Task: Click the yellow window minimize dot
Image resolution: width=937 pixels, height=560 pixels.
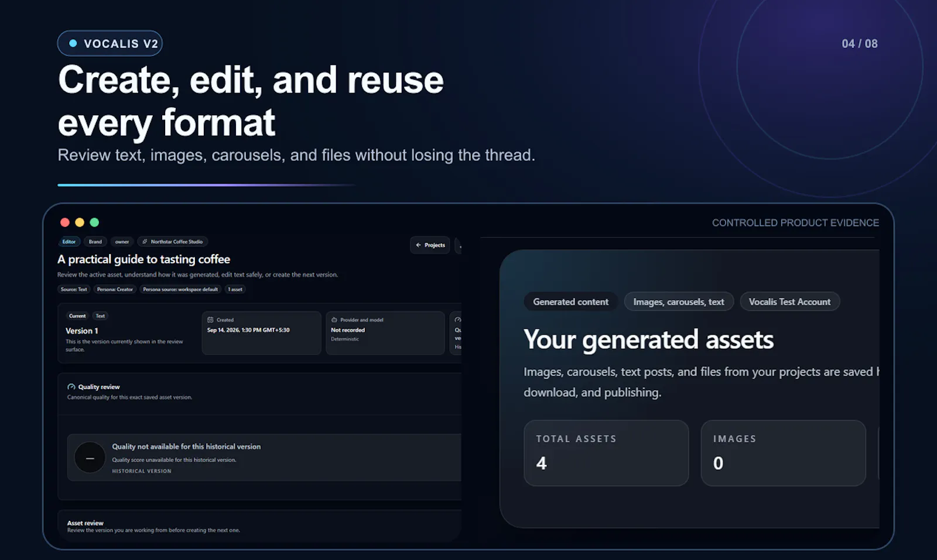Action: click(80, 222)
